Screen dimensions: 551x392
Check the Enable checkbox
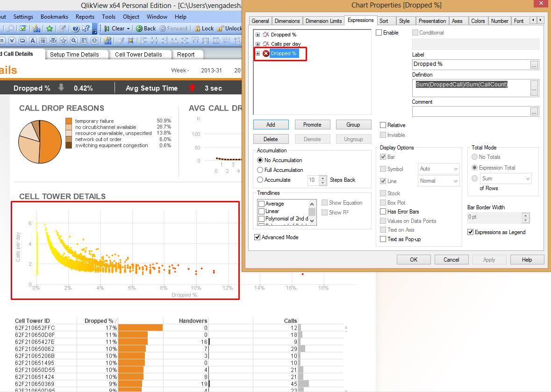379,33
